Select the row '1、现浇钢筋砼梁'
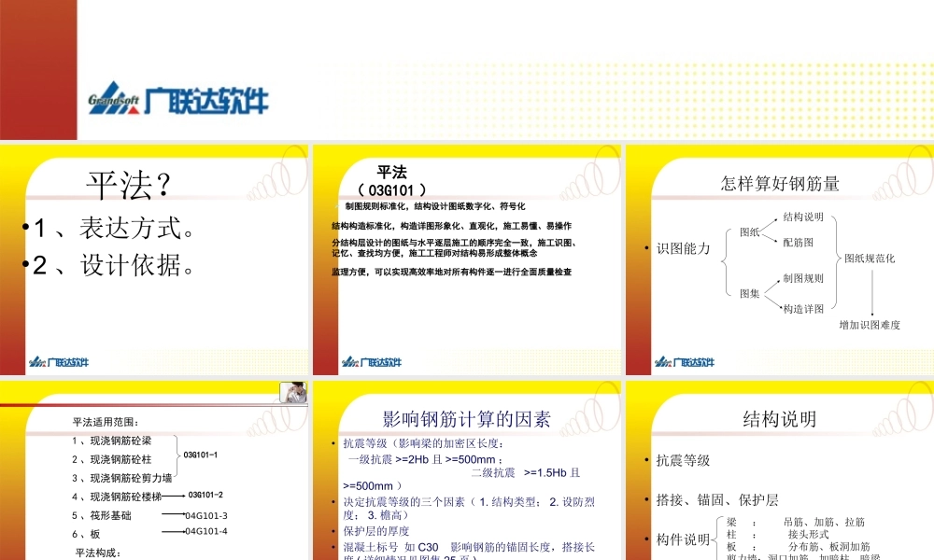This screenshot has height=560, width=934. [x=112, y=441]
